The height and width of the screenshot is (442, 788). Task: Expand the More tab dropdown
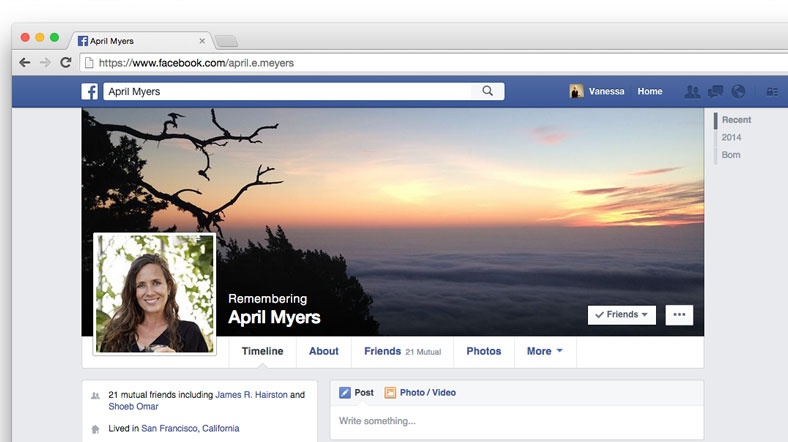(545, 351)
